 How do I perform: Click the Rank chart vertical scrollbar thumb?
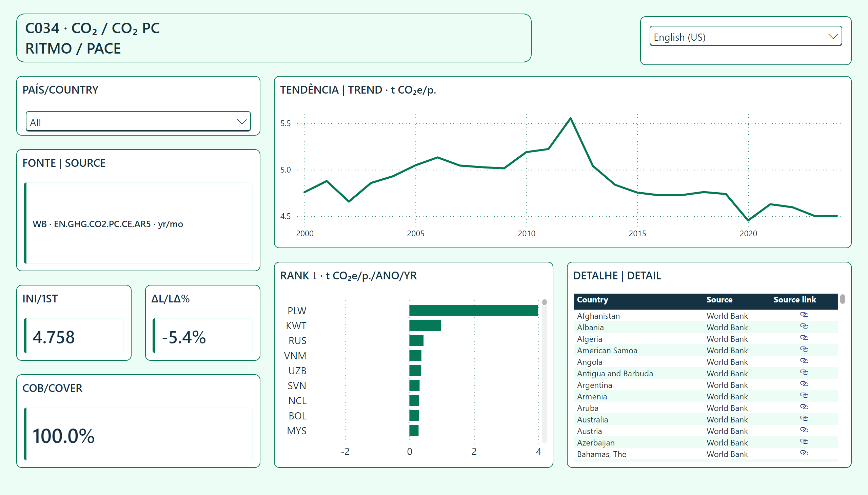[544, 302]
